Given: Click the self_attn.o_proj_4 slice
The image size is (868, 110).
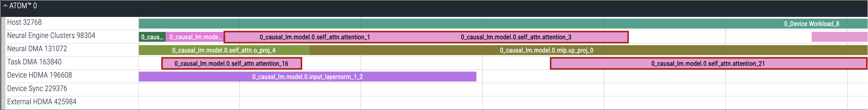Looking at the screenshot, I should click(x=224, y=50).
